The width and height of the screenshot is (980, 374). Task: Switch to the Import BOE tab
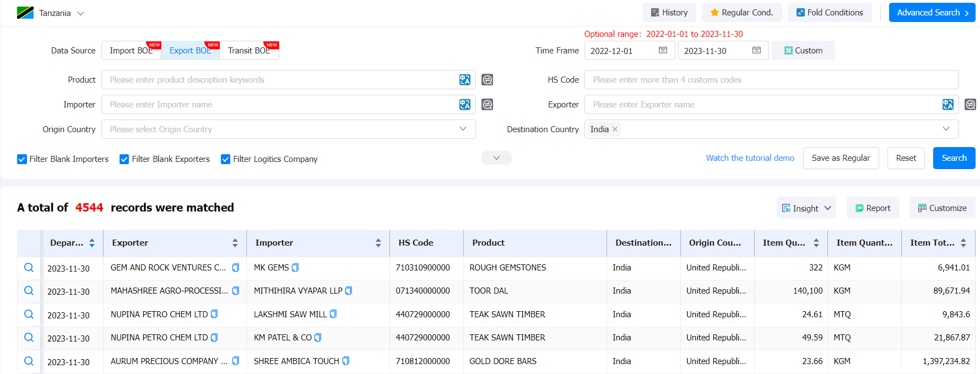coord(131,51)
